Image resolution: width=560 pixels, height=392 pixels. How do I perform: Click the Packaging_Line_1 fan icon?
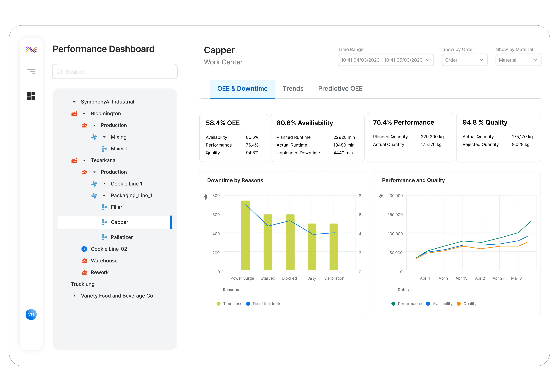click(94, 196)
